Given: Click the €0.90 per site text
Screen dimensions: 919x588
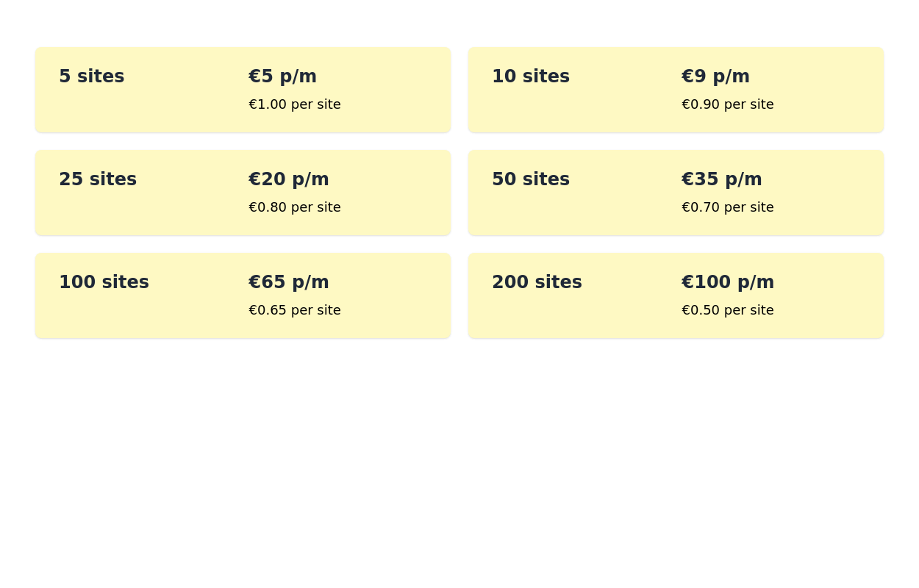Looking at the screenshot, I should 728,104.
